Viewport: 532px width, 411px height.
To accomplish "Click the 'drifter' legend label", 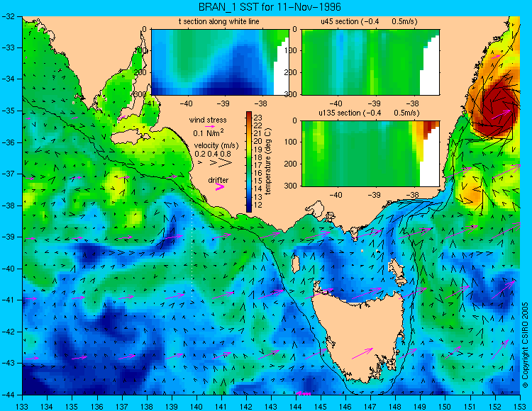I will (218, 180).
